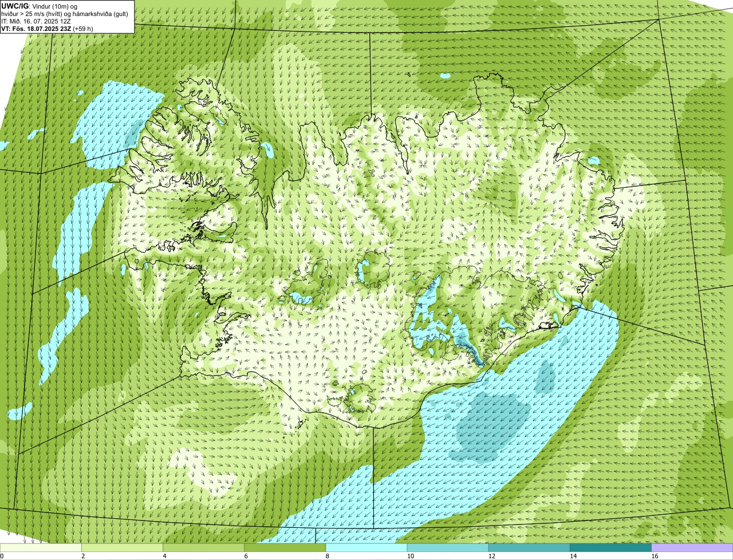Click the 2–4 m/s light green legend swatch
The width and height of the screenshot is (733, 560).
[123, 548]
